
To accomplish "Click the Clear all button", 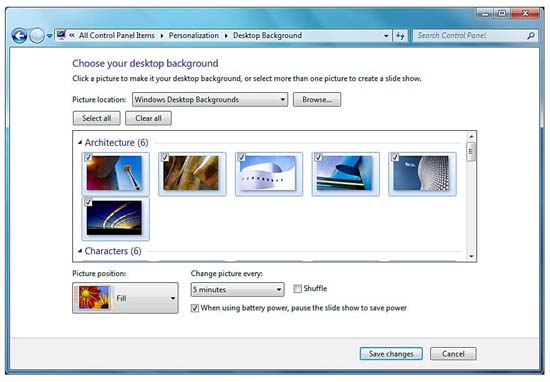I will pos(148,118).
